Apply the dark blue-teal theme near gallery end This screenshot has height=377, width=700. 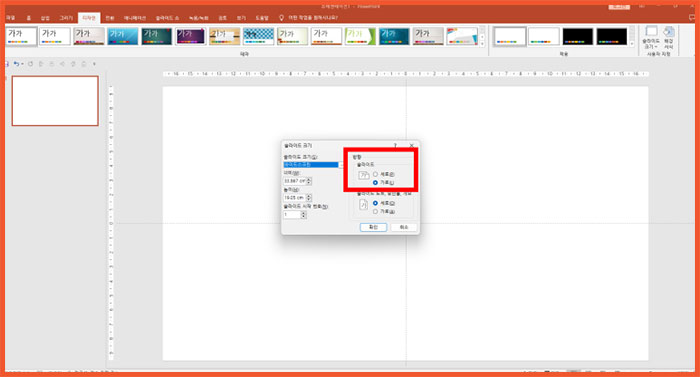(394, 36)
